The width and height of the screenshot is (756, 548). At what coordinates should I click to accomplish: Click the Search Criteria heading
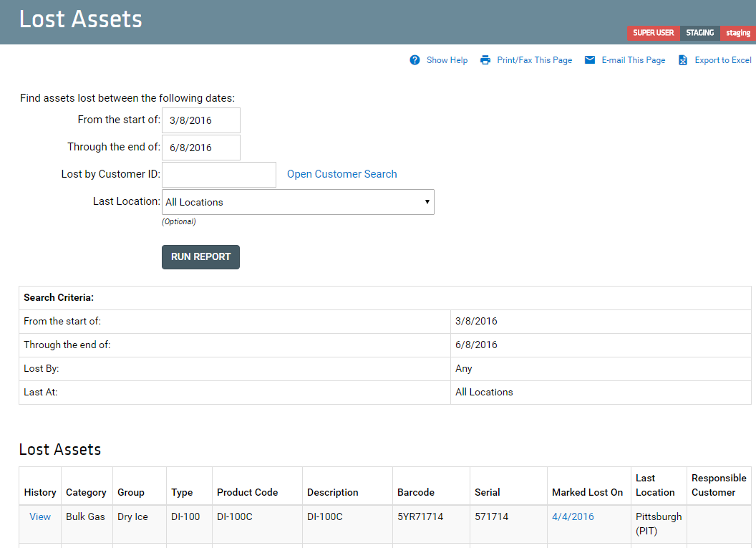coord(59,297)
